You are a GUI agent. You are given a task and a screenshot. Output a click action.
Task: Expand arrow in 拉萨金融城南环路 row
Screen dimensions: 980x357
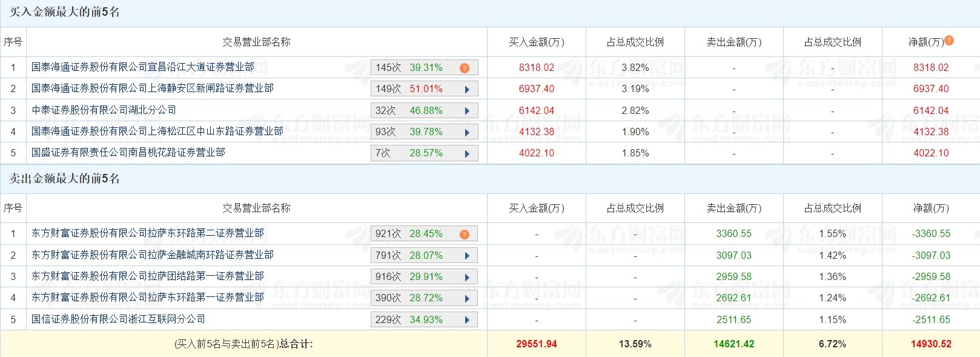click(x=467, y=256)
